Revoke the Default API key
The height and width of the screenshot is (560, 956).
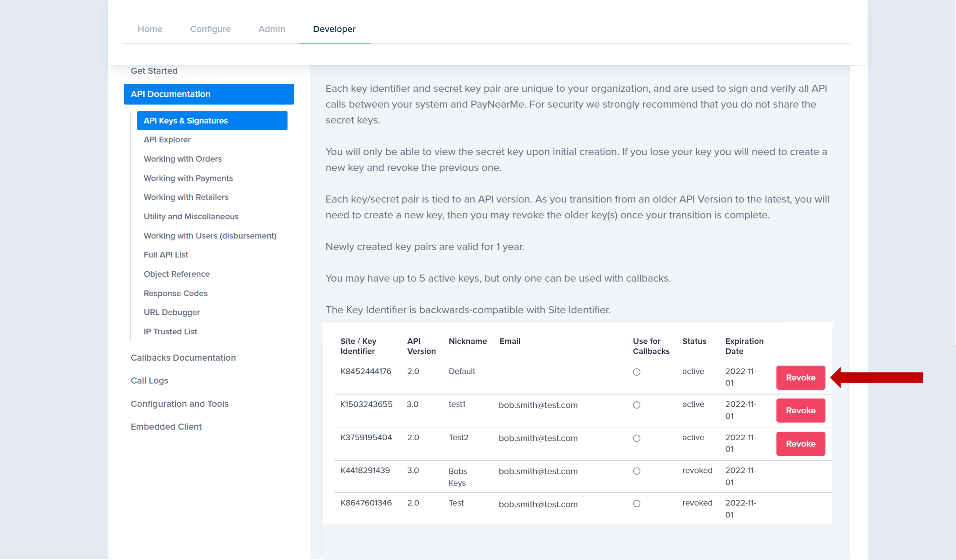(800, 377)
